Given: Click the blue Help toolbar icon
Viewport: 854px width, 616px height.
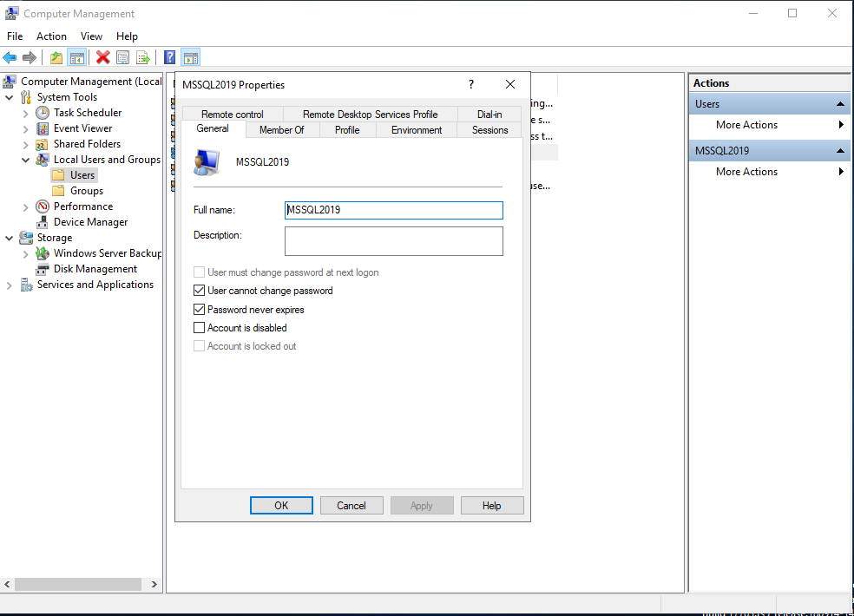Looking at the screenshot, I should [170, 57].
